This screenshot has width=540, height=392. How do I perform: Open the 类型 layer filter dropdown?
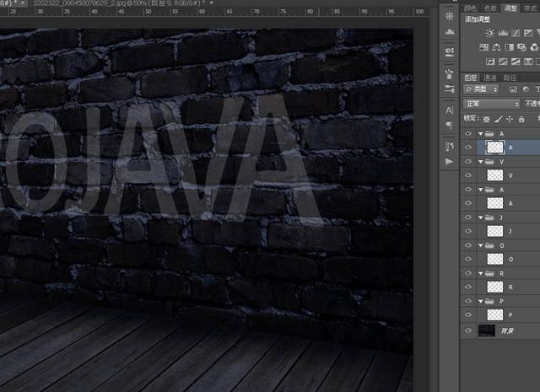[x=481, y=89]
